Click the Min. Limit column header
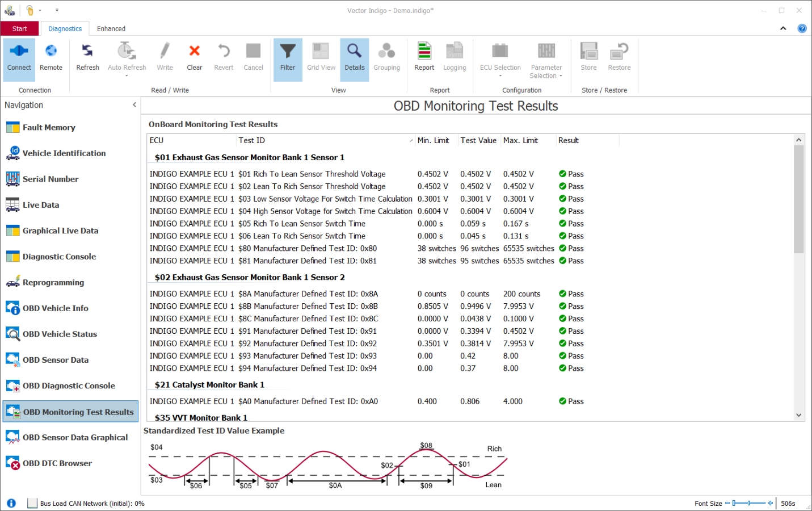Screen dimensions: 812x511 (x=436, y=140)
